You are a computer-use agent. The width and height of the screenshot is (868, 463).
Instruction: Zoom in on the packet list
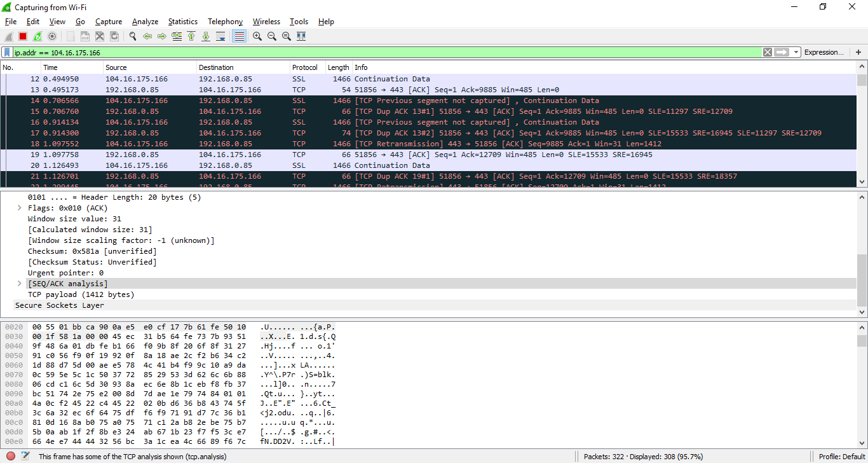[x=257, y=36]
